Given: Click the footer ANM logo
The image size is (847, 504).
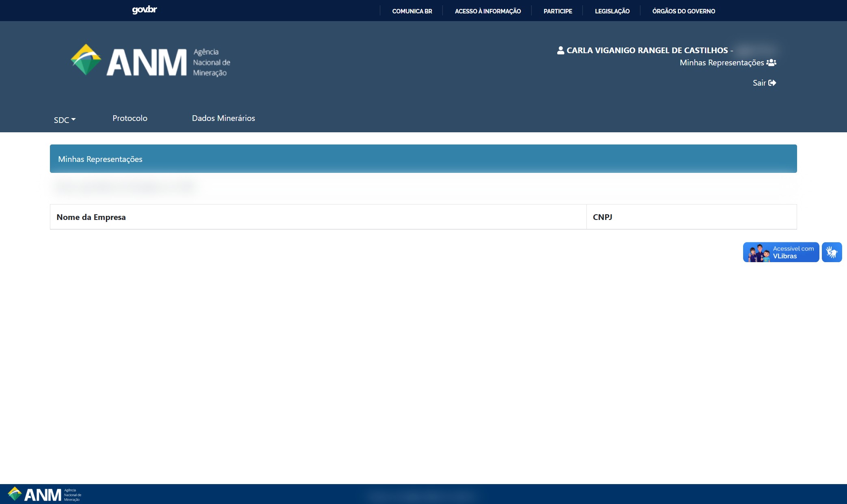Looking at the screenshot, I should [45, 494].
